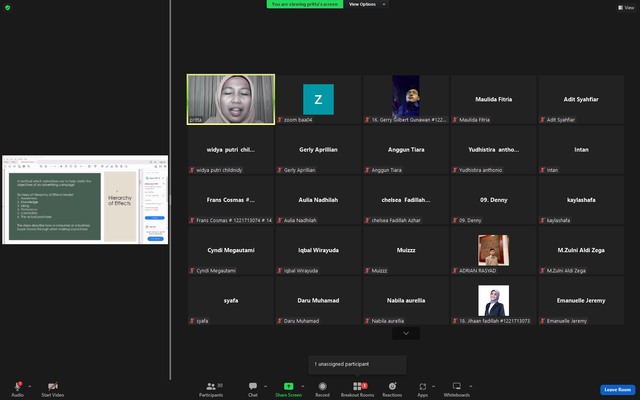Screen dimensions: 640x400
Task: Select the Anggun Tiara tile
Action: click(x=406, y=150)
